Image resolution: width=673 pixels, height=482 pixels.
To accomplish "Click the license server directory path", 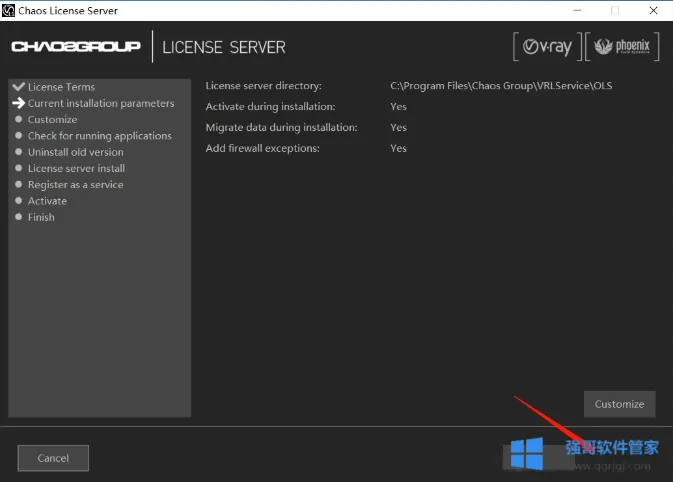I will tap(501, 86).
